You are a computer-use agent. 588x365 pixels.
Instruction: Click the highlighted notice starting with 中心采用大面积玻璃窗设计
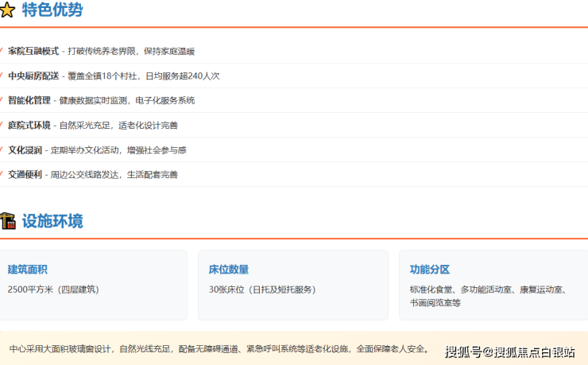[219, 348]
